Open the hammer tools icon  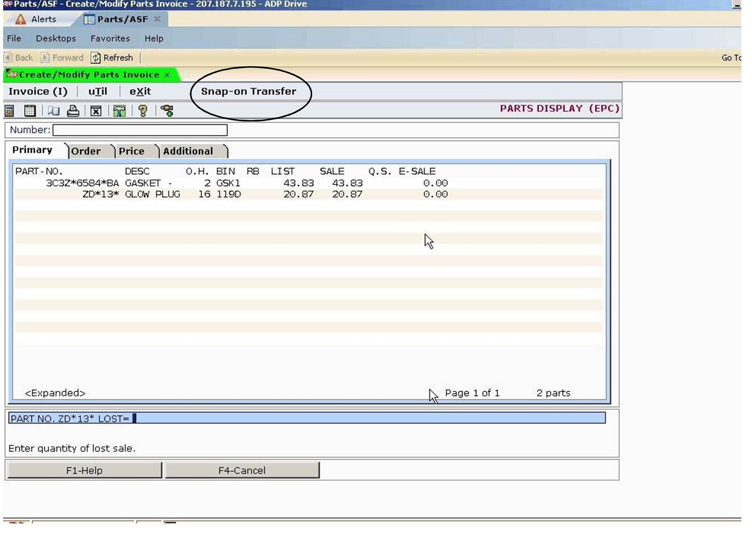point(119,111)
